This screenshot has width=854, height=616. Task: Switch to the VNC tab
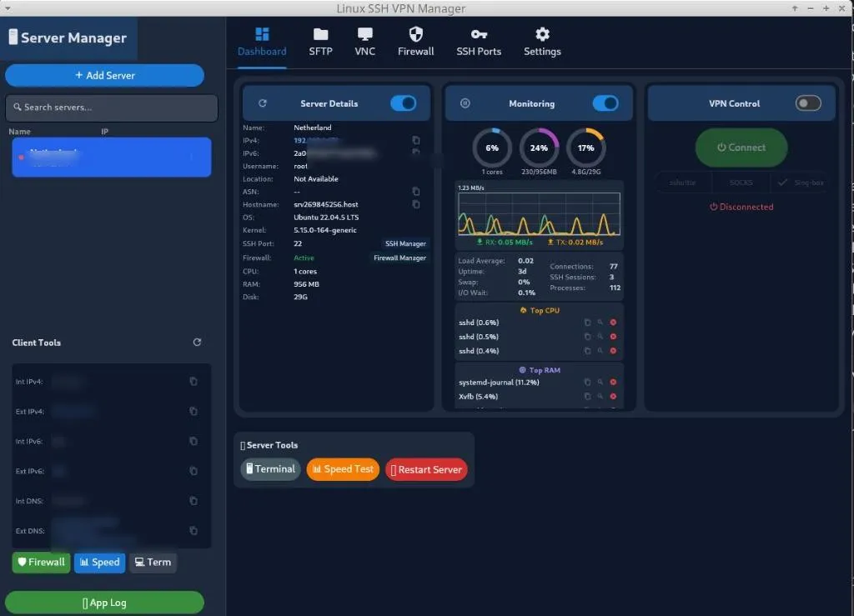point(365,43)
